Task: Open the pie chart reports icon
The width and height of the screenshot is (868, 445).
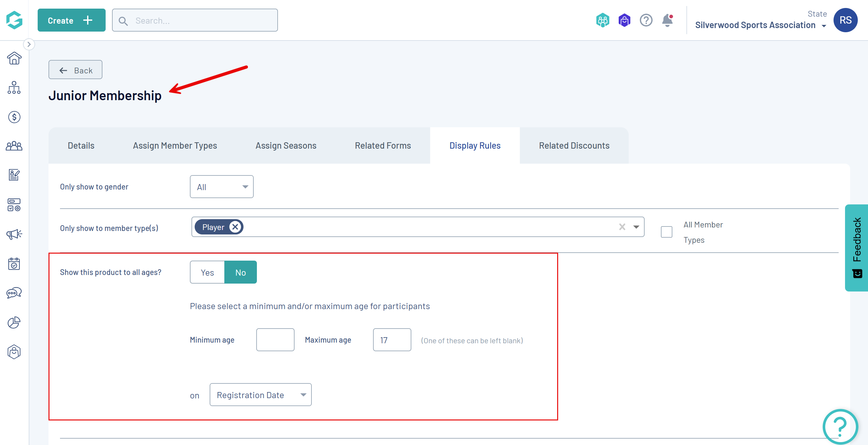Action: pyautogui.click(x=14, y=323)
